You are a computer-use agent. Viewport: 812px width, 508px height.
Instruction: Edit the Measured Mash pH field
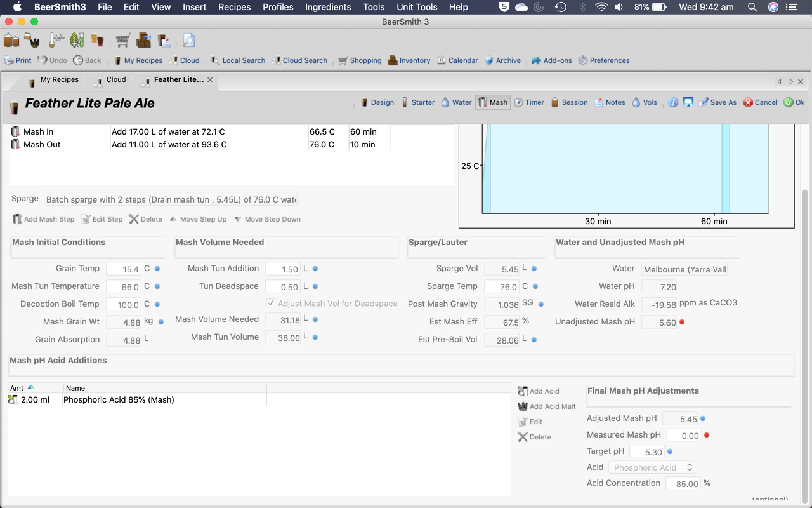click(684, 436)
